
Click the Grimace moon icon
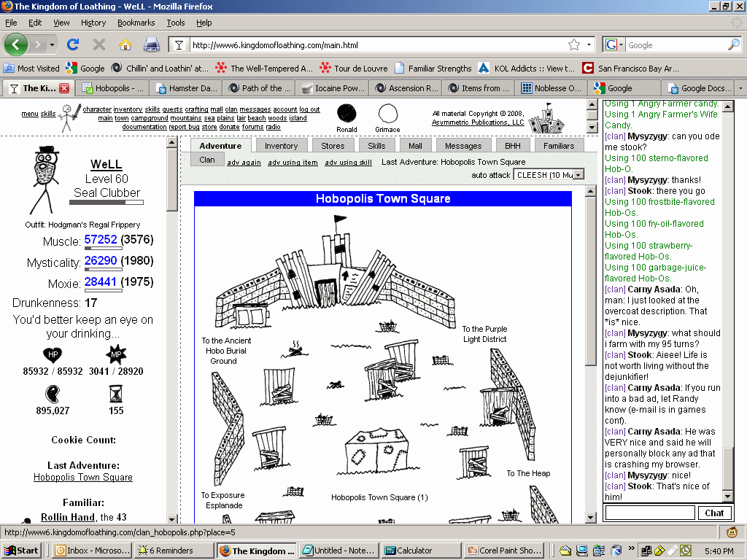point(387,114)
